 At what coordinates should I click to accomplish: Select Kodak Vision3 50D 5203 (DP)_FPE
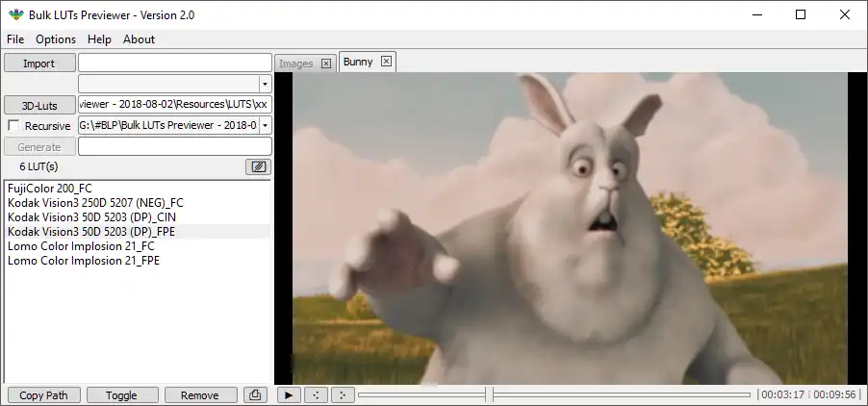coord(138,232)
